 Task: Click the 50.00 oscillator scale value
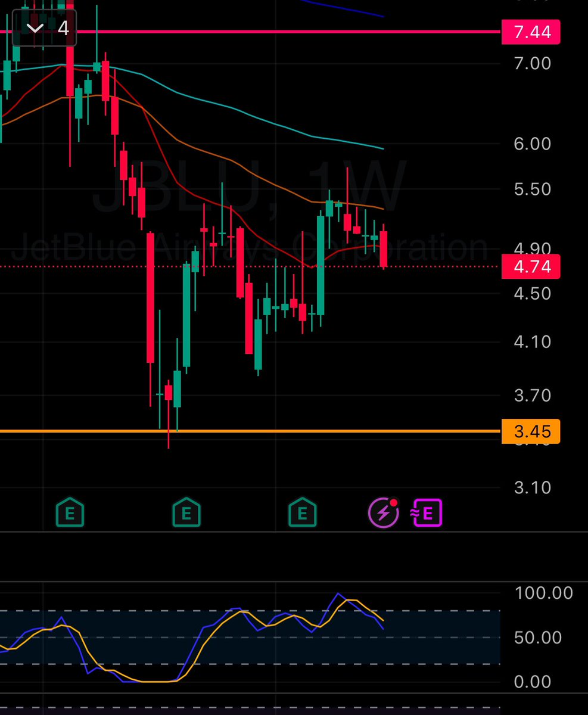click(x=537, y=638)
